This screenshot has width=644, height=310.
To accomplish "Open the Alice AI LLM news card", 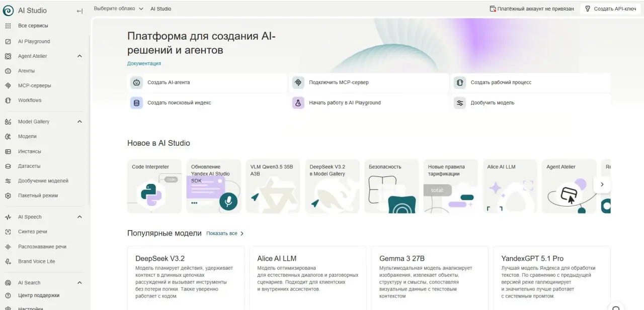I will (510, 186).
